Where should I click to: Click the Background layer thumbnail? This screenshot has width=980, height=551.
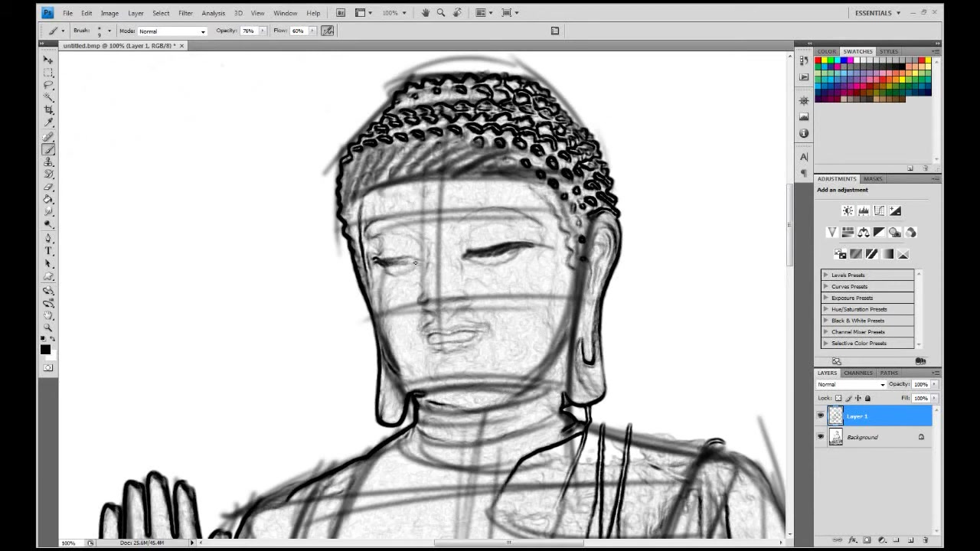(835, 437)
